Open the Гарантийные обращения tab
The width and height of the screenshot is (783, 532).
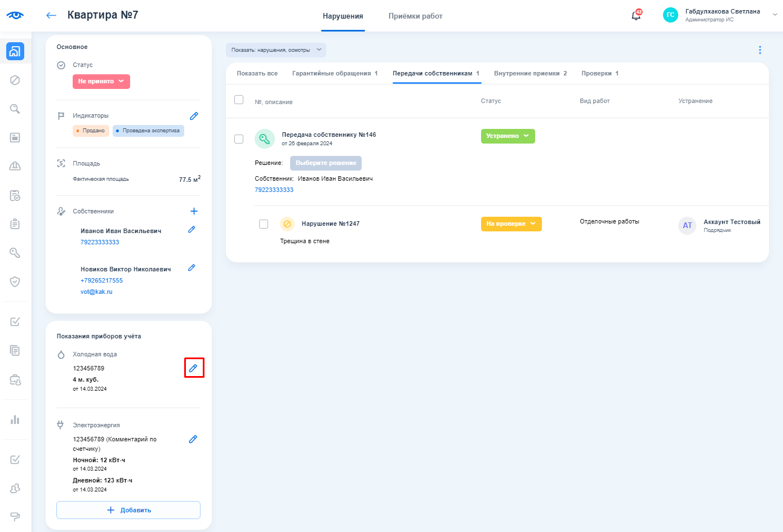(335, 74)
